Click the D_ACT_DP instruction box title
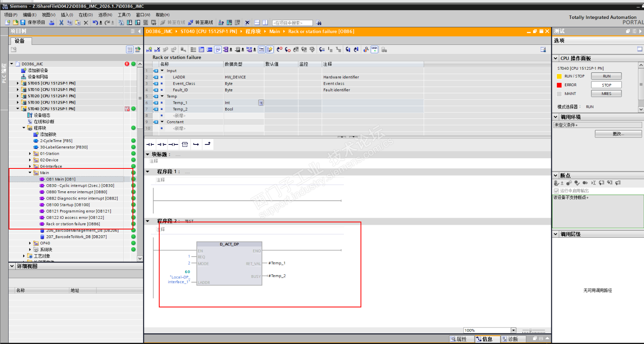 (x=229, y=244)
